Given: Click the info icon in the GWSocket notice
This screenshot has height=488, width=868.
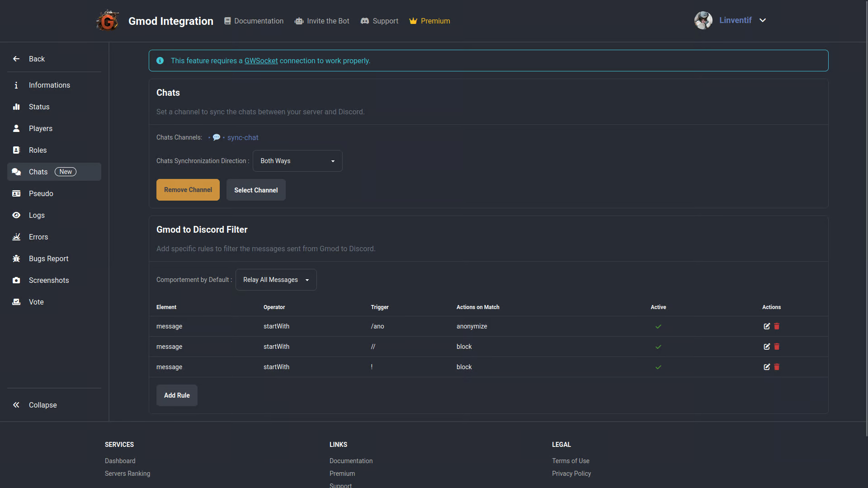Looking at the screenshot, I should [x=160, y=61].
